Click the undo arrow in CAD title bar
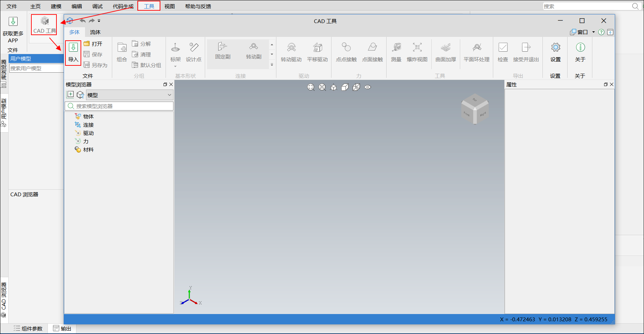644x334 pixels. pyautogui.click(x=83, y=21)
